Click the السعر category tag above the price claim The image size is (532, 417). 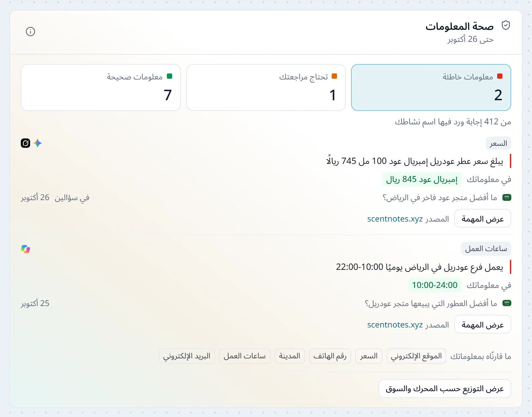(498, 143)
